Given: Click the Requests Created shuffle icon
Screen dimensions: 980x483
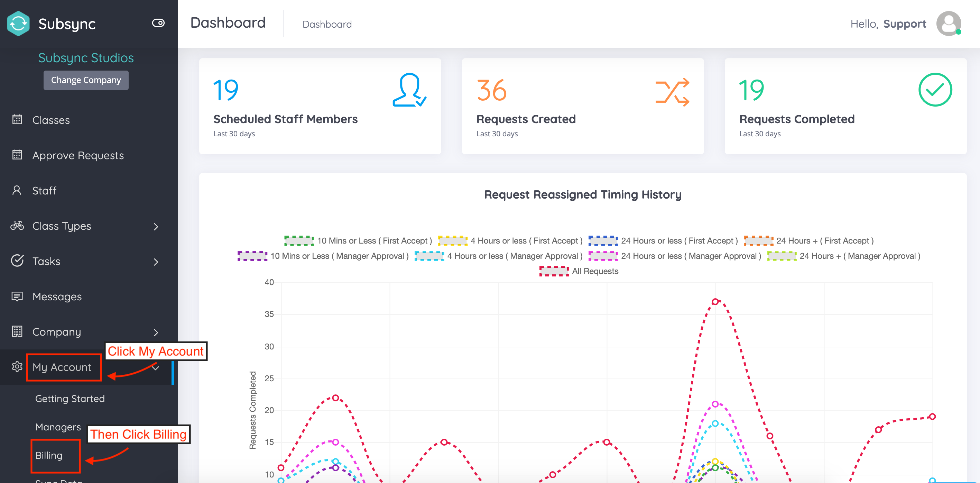Looking at the screenshot, I should coord(672,92).
